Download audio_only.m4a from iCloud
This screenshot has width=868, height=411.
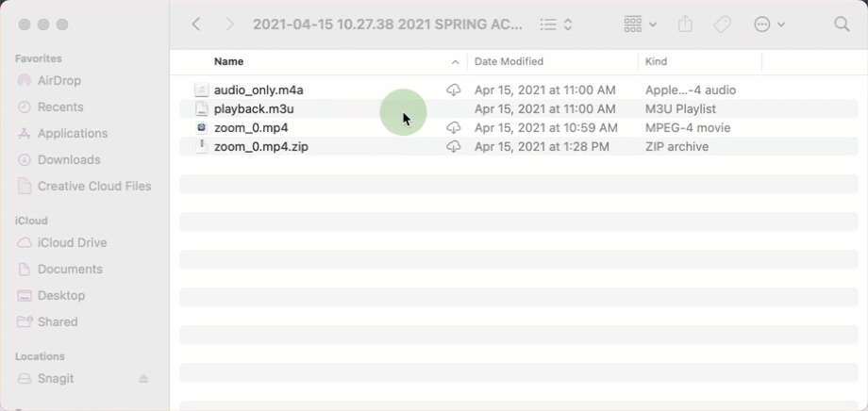(454, 90)
